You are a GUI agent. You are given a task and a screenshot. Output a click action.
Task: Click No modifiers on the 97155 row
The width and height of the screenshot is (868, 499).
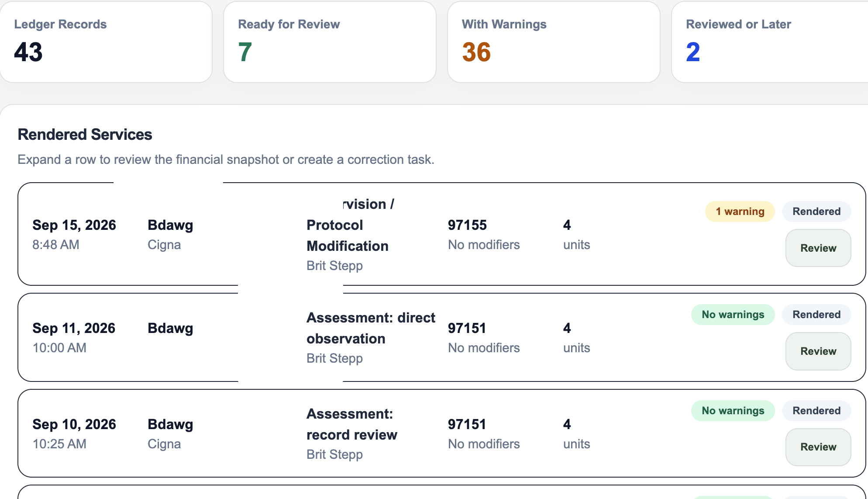pyautogui.click(x=484, y=245)
